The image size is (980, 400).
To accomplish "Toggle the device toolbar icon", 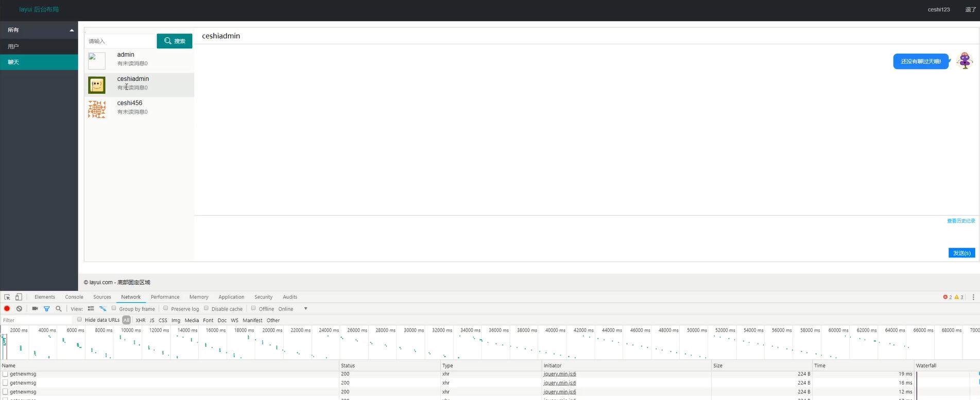I will click(x=19, y=297).
